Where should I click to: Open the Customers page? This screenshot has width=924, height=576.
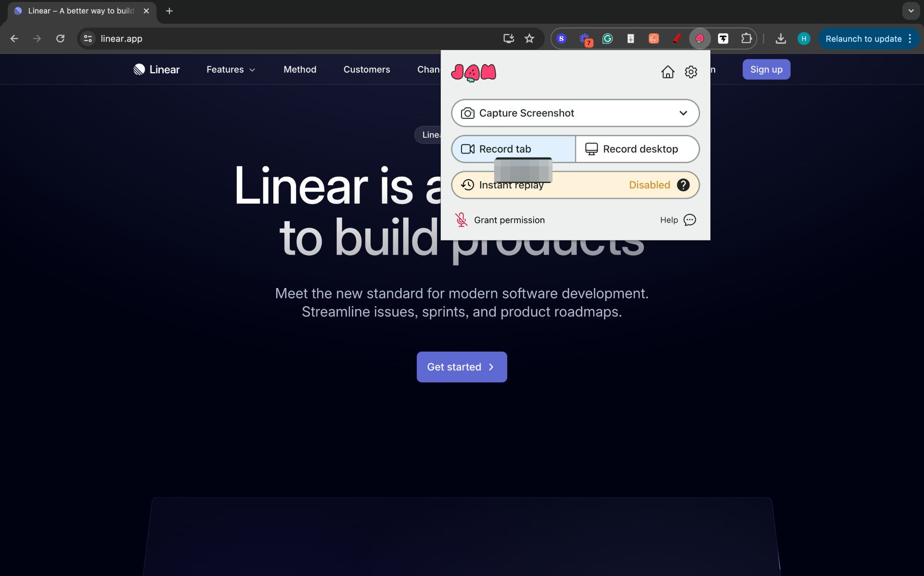pos(367,69)
